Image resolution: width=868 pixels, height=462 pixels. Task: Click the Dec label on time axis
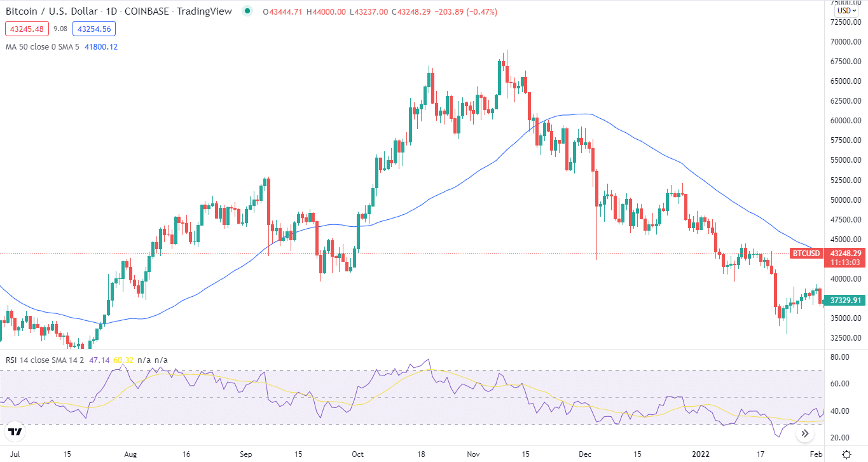pos(586,454)
